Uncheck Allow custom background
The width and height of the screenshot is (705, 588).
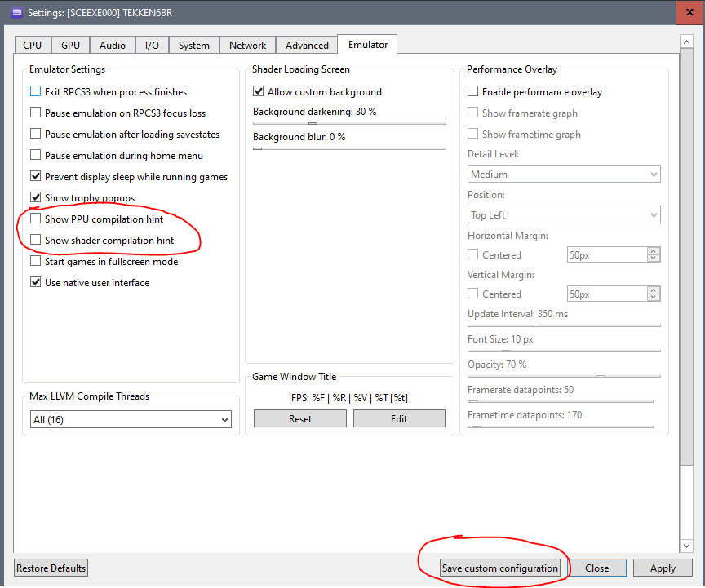pyautogui.click(x=259, y=92)
